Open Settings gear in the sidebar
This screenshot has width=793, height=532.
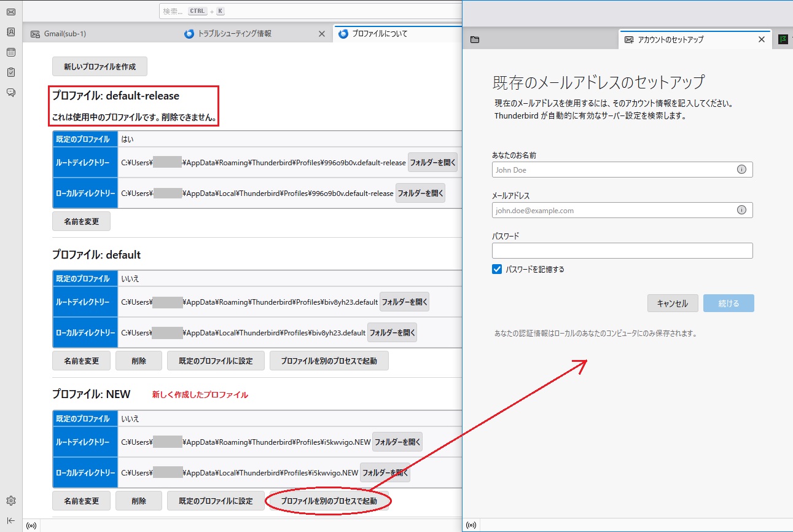point(11,501)
